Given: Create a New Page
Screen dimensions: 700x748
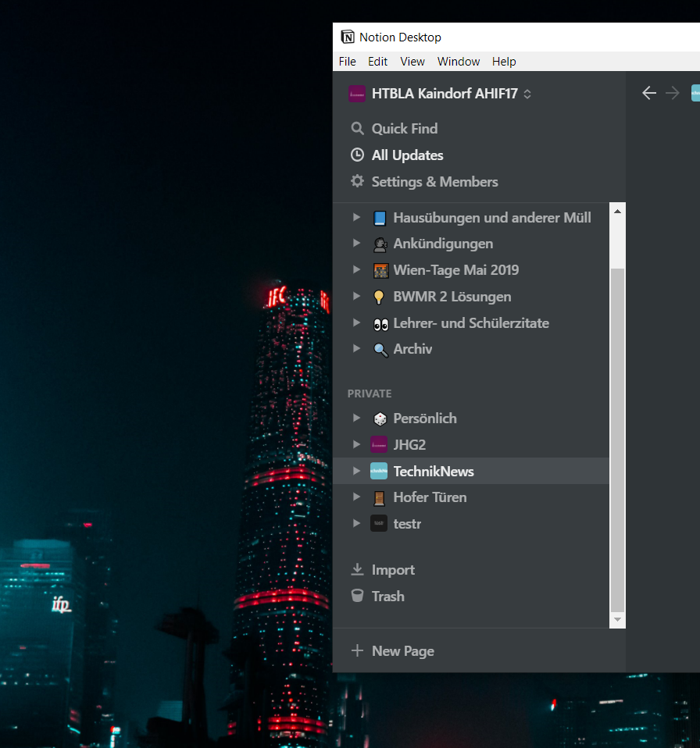Looking at the screenshot, I should coord(403,650).
